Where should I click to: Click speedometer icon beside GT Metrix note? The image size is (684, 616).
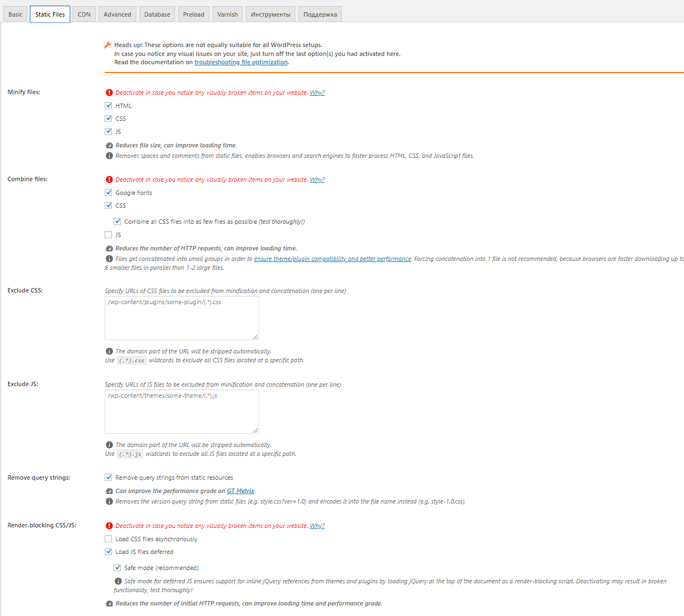point(109,491)
